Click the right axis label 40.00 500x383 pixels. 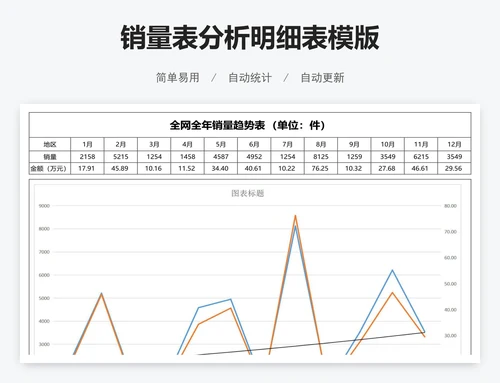coord(450,310)
